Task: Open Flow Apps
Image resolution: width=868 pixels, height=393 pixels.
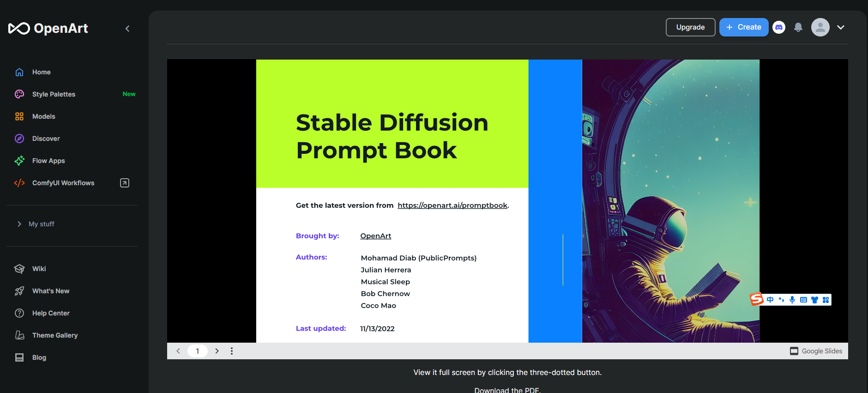Action: [x=48, y=161]
